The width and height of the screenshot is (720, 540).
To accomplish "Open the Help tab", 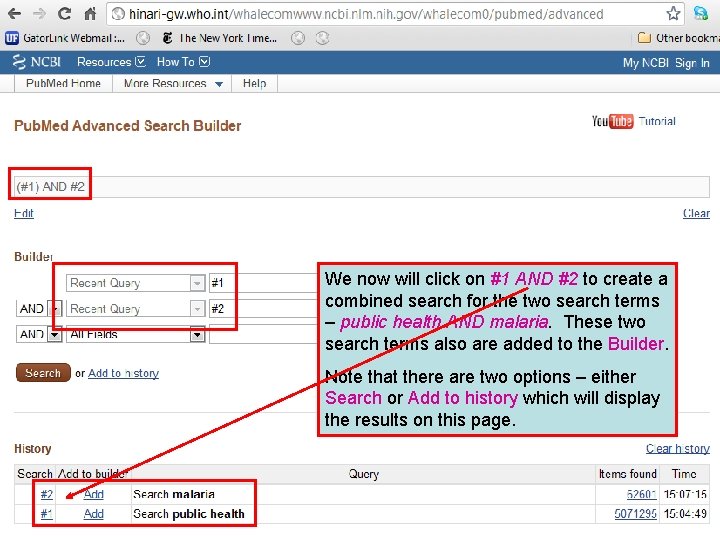I will [x=254, y=84].
